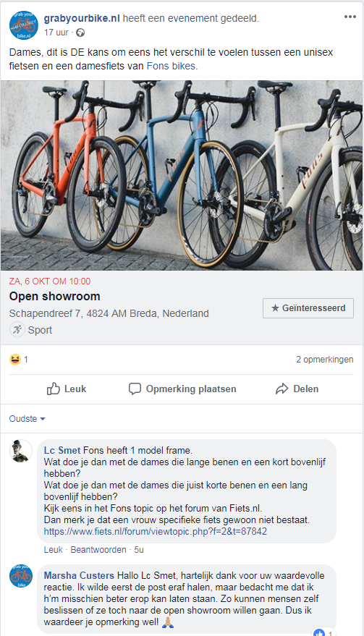Show the 2 opmerkingen comments count
364x636 pixels.
point(325,360)
